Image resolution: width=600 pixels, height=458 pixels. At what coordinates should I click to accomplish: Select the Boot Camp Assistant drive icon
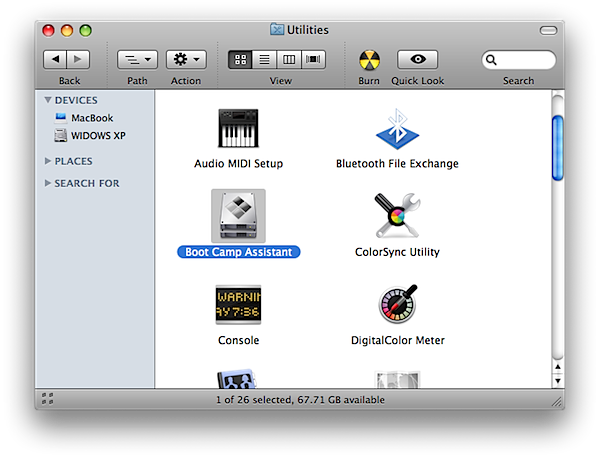(x=238, y=215)
